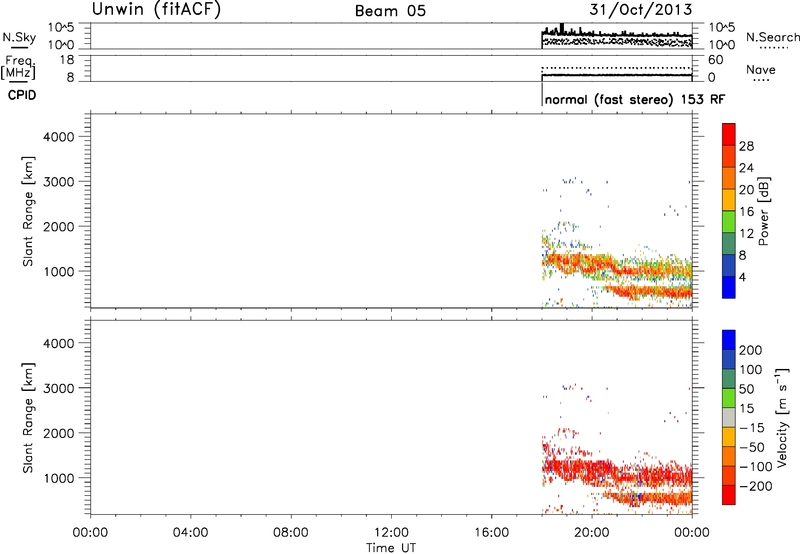
Task: Click the dotted line sample under N.Search
Action: pyautogui.click(x=774, y=48)
